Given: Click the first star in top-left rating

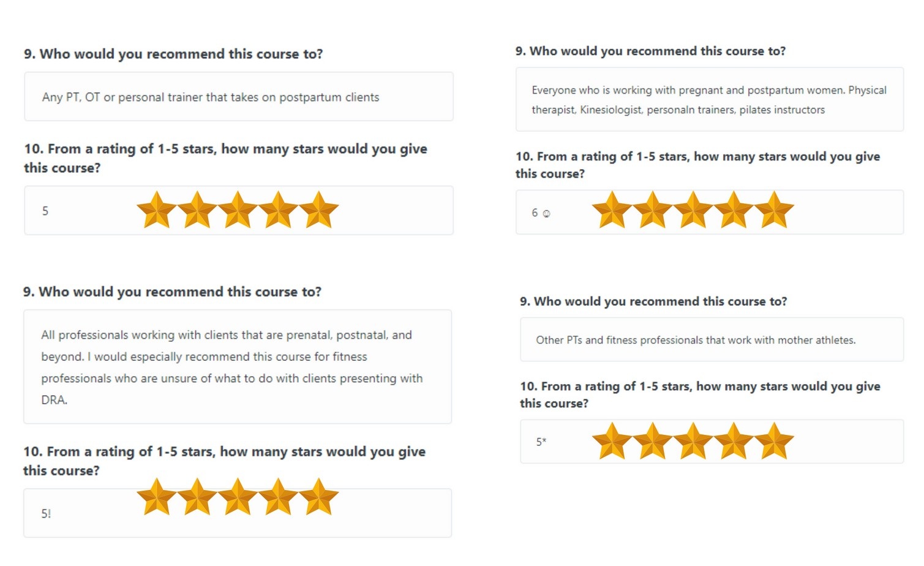Looking at the screenshot, I should [157, 210].
